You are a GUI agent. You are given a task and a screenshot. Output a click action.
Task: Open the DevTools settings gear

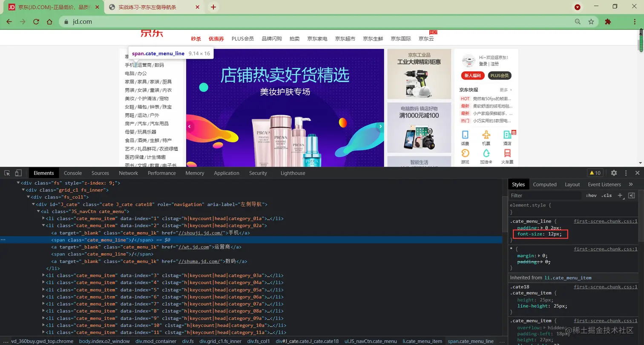(613, 173)
